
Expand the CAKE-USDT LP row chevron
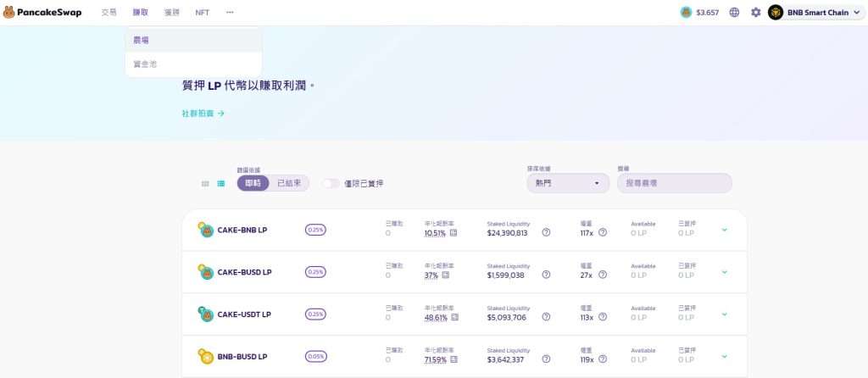(724, 314)
